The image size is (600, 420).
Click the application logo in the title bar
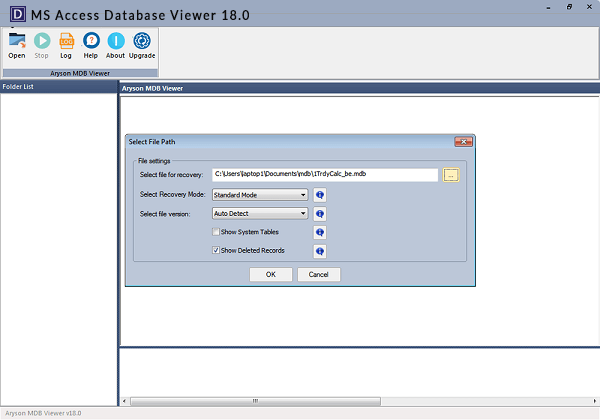pyautogui.click(x=18, y=14)
